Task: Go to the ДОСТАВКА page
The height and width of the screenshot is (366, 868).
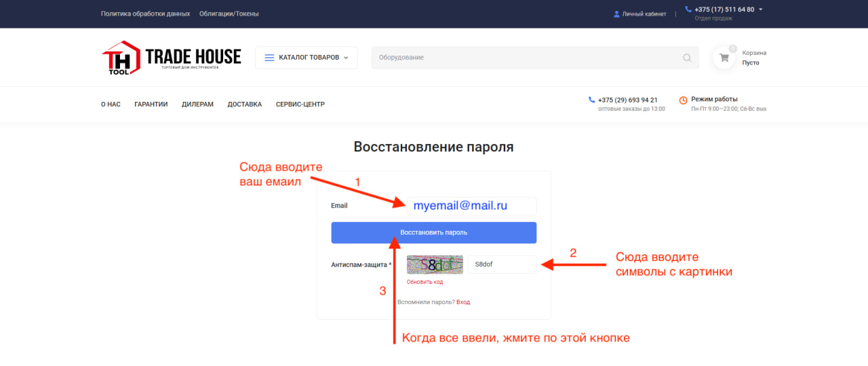Action: click(244, 105)
